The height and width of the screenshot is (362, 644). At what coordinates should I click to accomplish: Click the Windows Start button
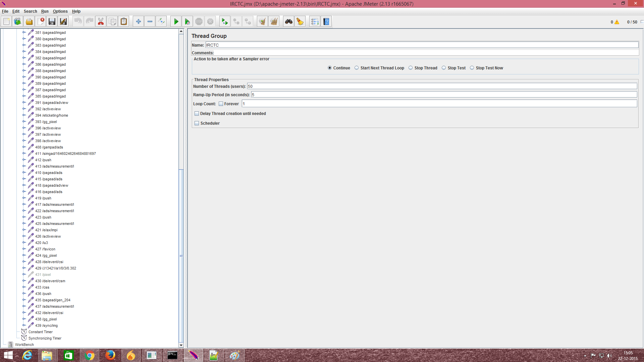8,355
